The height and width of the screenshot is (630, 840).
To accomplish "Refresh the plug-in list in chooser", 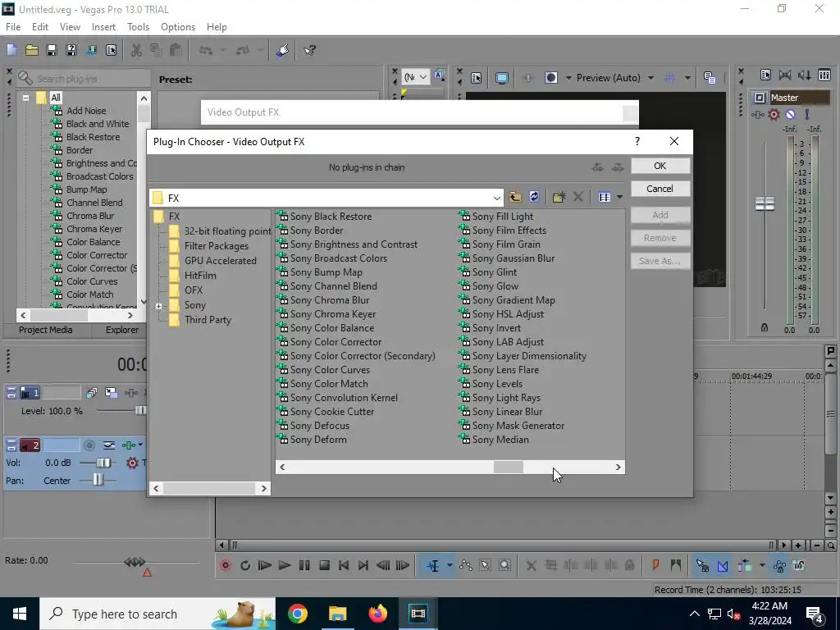I will tap(534, 197).
